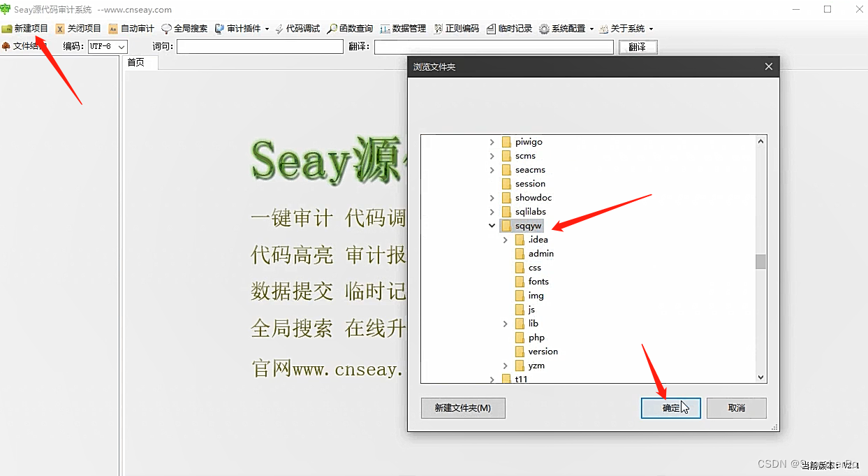This screenshot has width=868, height=476.
Task: Expand the .idea subfolder
Action: coord(506,240)
